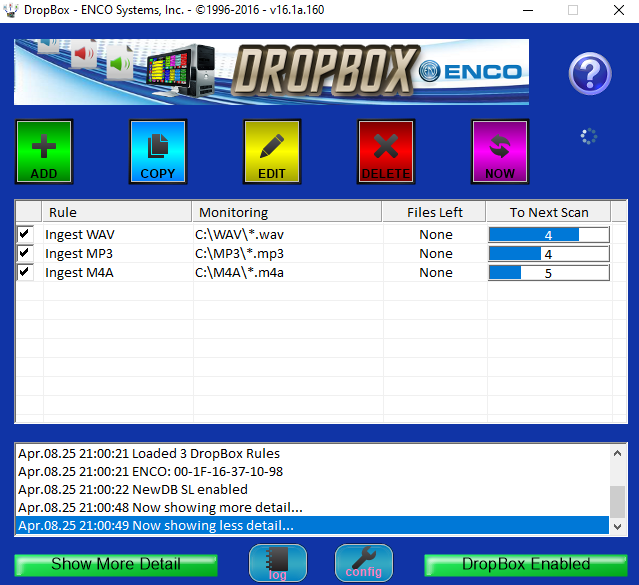Select the Ingest M4A rule name
Image resolution: width=639 pixels, height=585 pixels.
(79, 272)
